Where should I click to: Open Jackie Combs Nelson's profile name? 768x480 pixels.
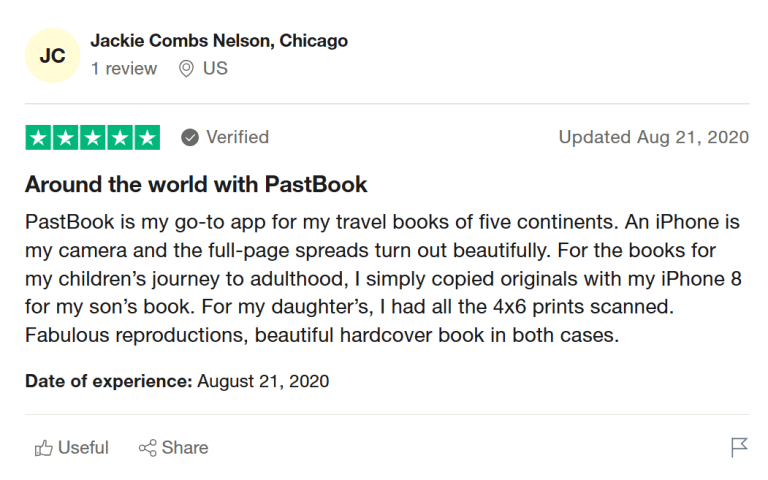click(219, 41)
